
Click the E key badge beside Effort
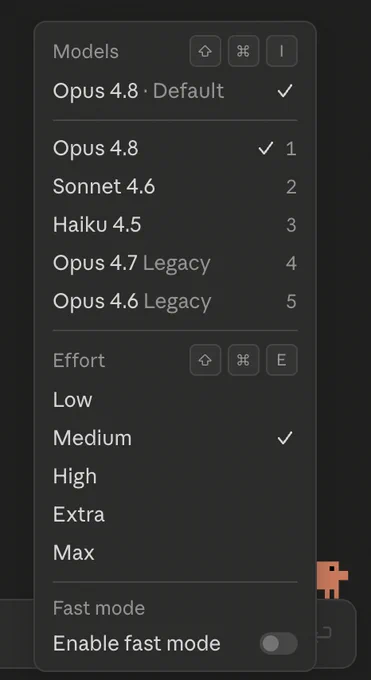tap(282, 360)
